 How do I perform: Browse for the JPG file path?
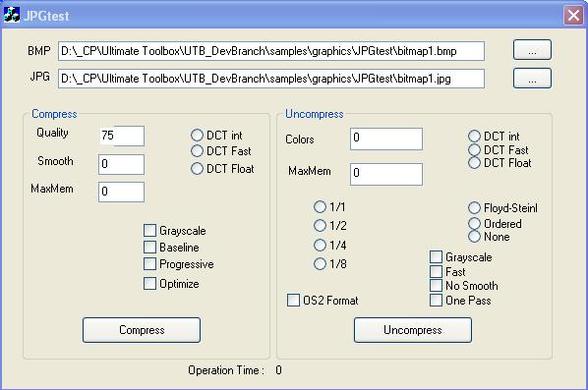pyautogui.click(x=532, y=79)
